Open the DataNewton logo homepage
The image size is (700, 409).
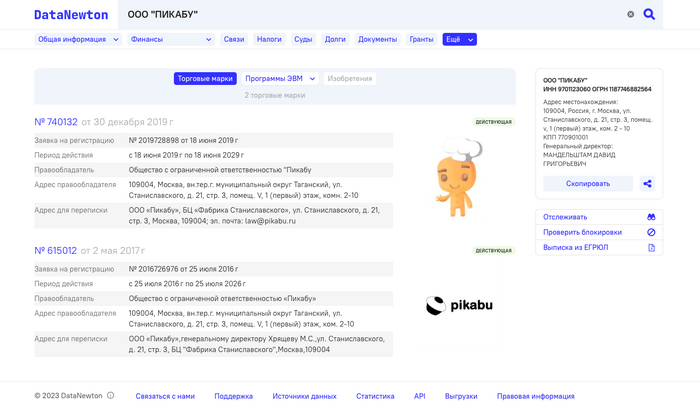click(x=71, y=15)
